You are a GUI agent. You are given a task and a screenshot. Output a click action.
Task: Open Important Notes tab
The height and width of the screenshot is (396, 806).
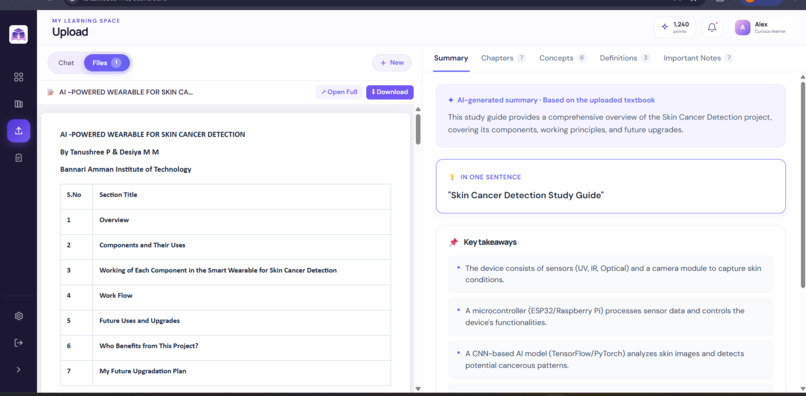(698, 58)
